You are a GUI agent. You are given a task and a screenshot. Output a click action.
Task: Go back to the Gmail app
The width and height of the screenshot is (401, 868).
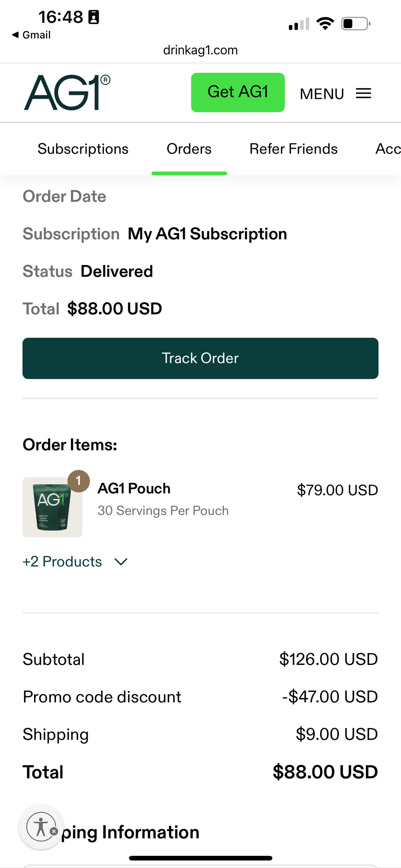click(32, 35)
